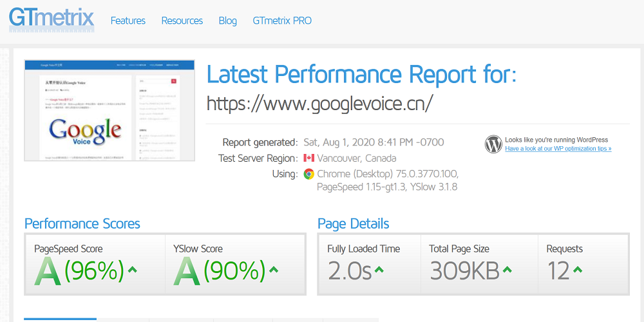
Task: Click the Chrome browser icon
Action: (308, 174)
